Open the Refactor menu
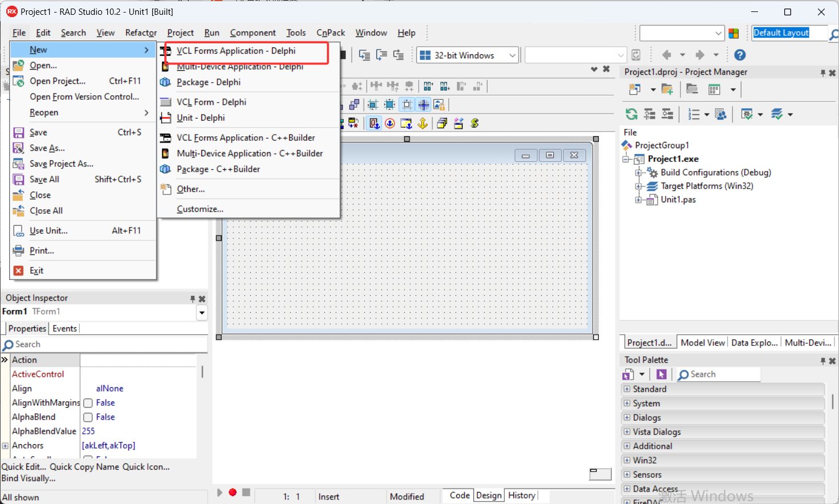839x504 pixels. click(141, 33)
